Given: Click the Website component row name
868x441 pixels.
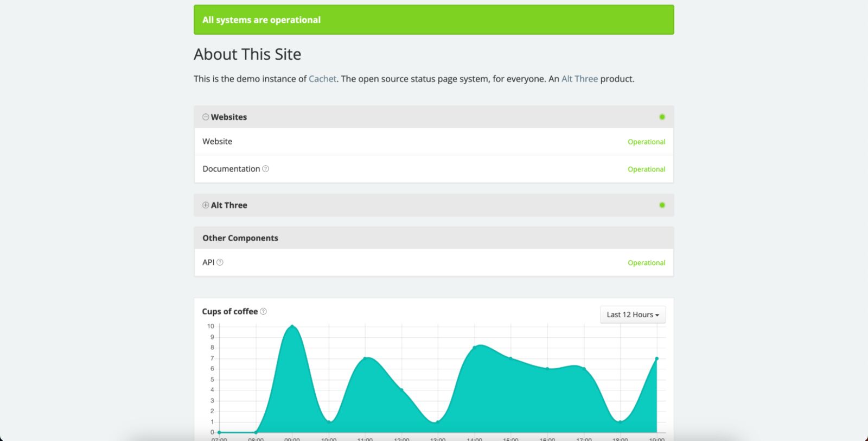Looking at the screenshot, I should (217, 141).
